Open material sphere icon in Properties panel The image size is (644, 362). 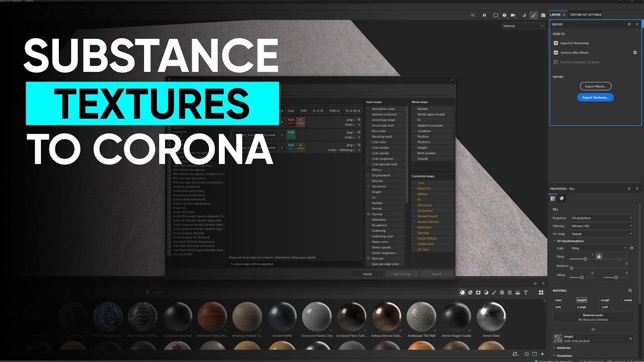tap(562, 198)
